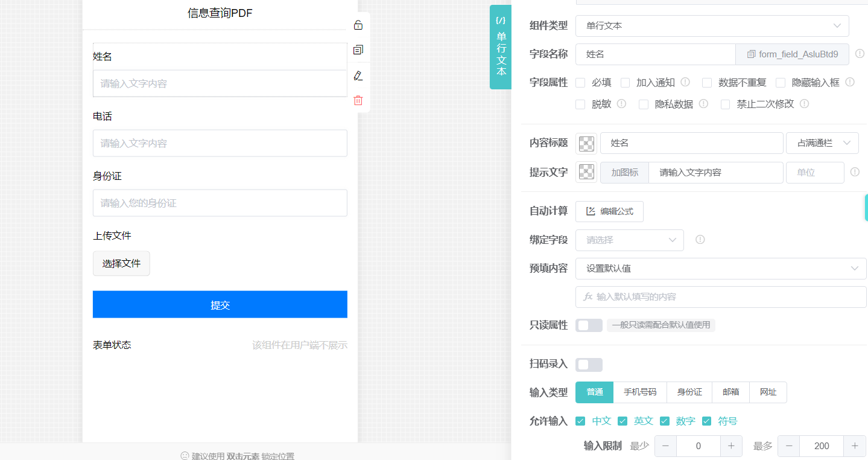Click the copy component icon
Image resolution: width=868 pixels, height=460 pixels.
358,50
